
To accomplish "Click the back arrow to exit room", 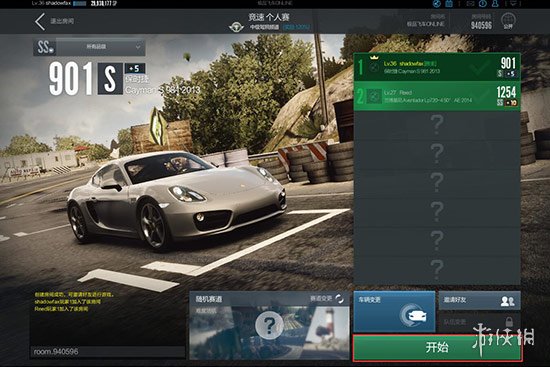I will pyautogui.click(x=40, y=22).
